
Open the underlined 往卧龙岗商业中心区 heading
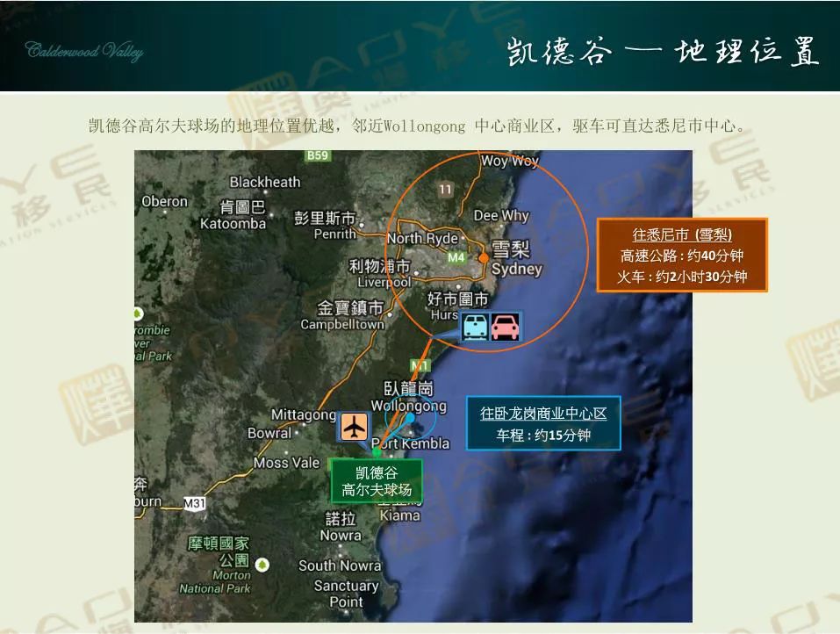click(x=543, y=413)
